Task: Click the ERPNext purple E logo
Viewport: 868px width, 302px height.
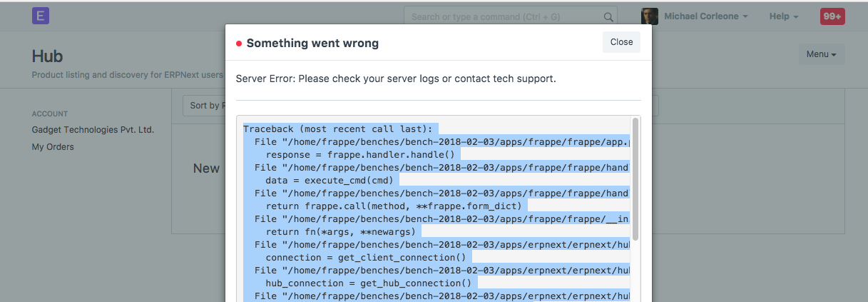Action: point(41,16)
